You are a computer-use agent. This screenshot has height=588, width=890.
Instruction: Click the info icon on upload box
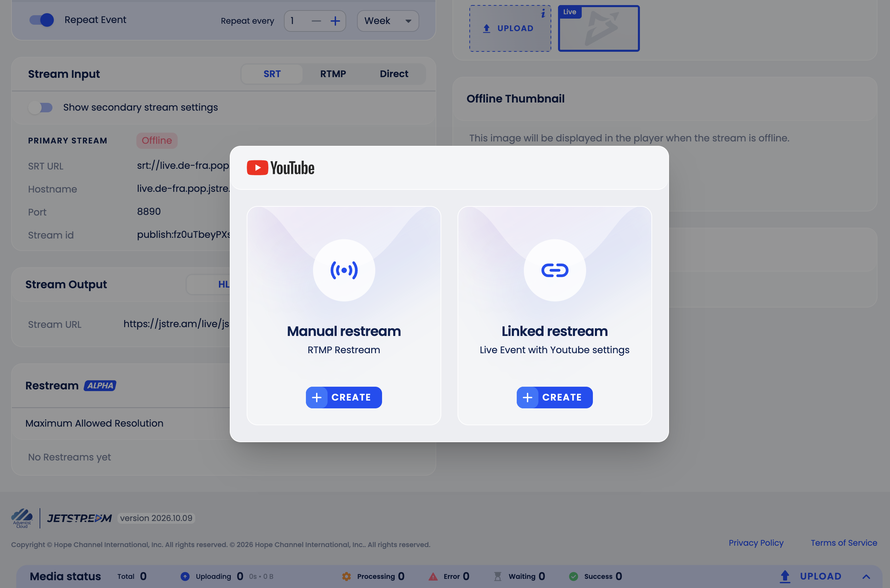pos(543,14)
